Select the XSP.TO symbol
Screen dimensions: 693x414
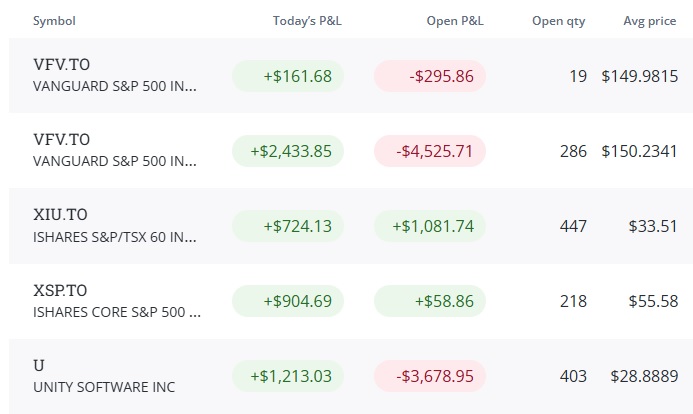click(60, 290)
